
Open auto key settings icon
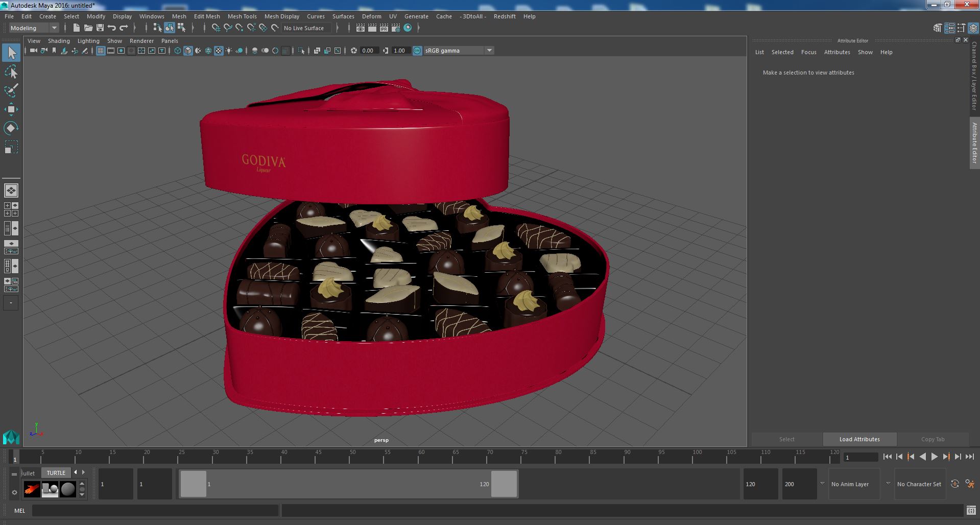pyautogui.click(x=954, y=484)
